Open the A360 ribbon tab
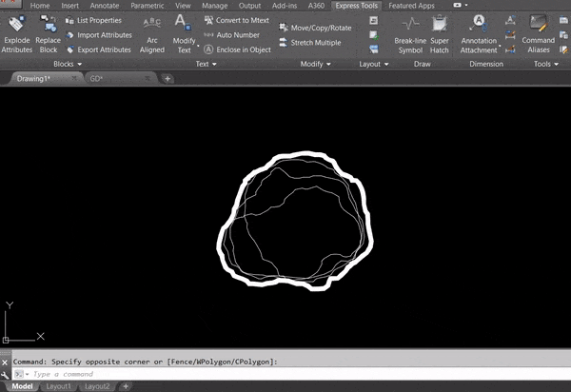 pyautogui.click(x=316, y=6)
